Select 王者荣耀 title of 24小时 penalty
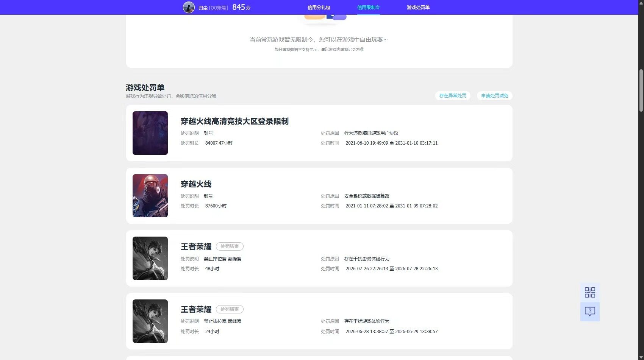The image size is (644, 360). (196, 310)
